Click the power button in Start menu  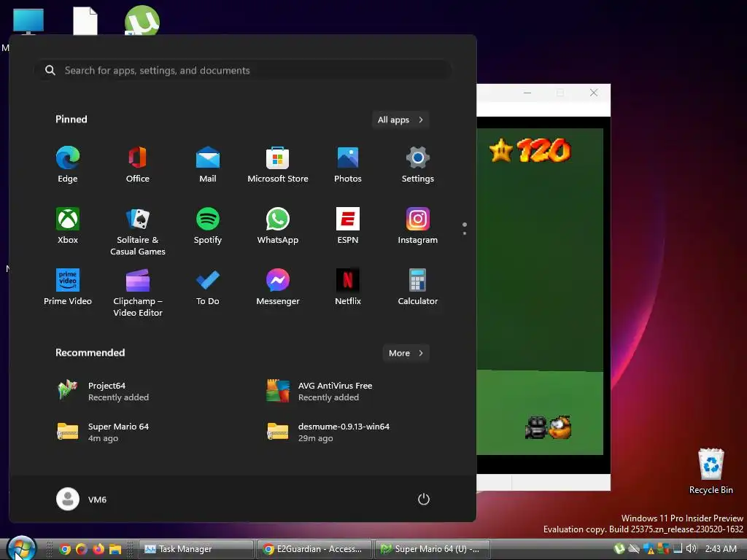[x=424, y=499]
